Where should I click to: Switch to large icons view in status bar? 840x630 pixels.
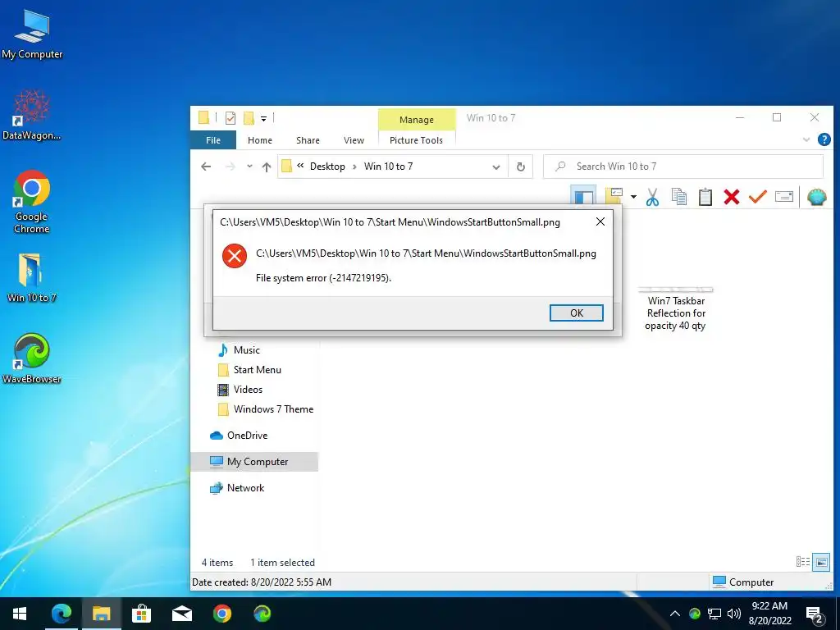820,562
